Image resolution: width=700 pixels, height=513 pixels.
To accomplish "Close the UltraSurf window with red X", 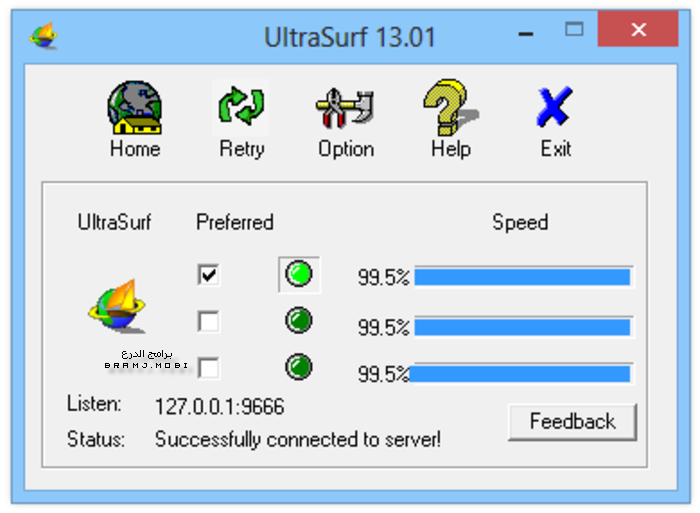I will click(638, 29).
